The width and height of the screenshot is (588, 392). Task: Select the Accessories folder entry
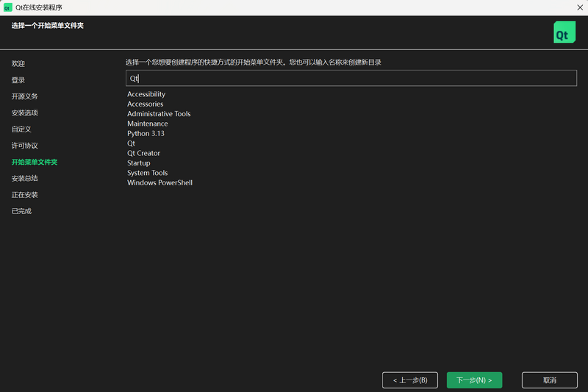(145, 104)
